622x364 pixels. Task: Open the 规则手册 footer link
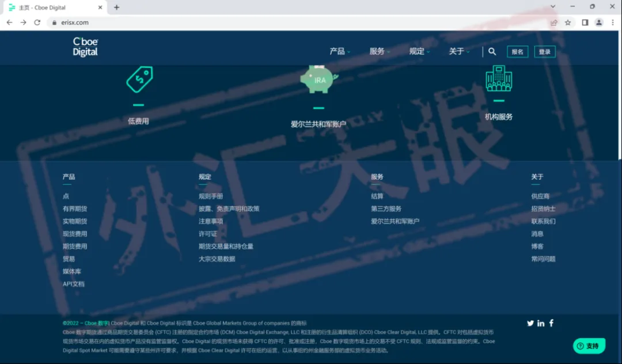point(211,196)
